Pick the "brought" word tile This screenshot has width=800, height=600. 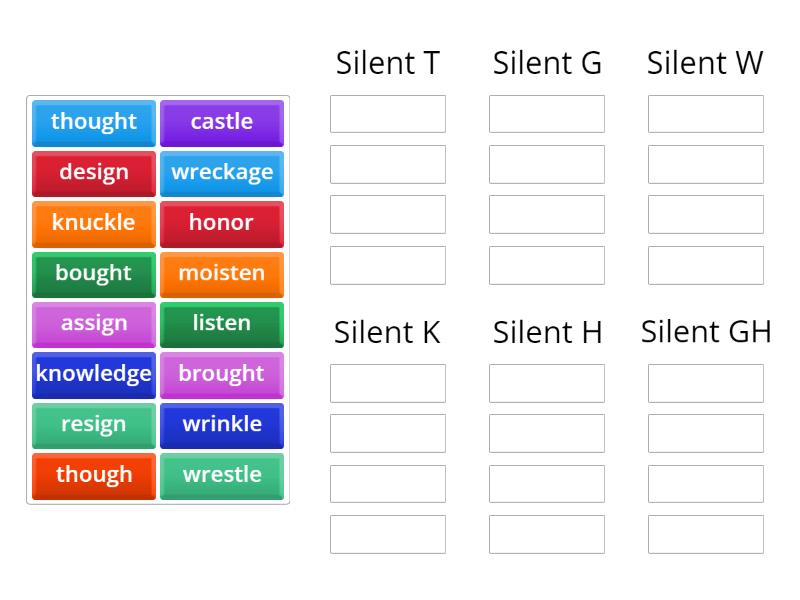click(x=222, y=374)
